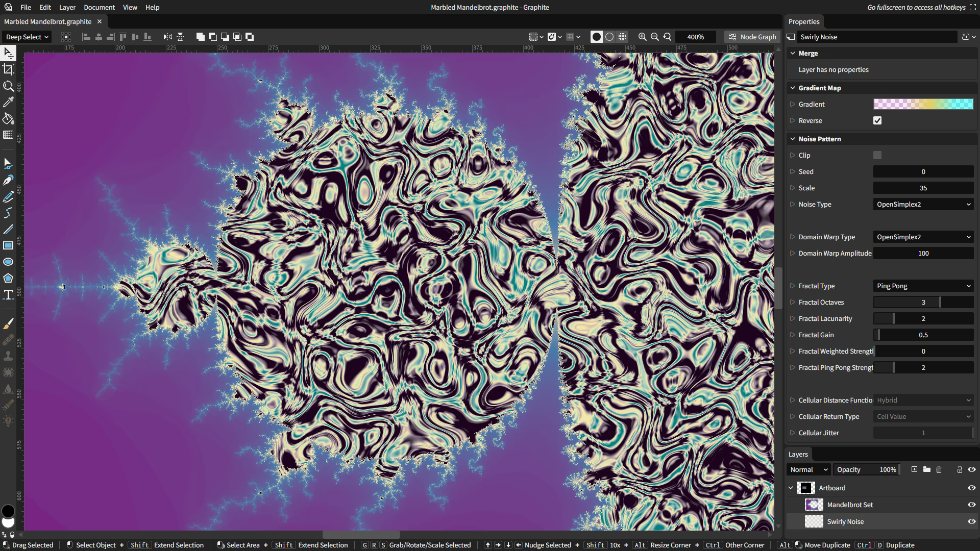Screen dimensions: 980x551
Task: Hide the Mandelbrot Set layer
Action: pyautogui.click(x=971, y=505)
